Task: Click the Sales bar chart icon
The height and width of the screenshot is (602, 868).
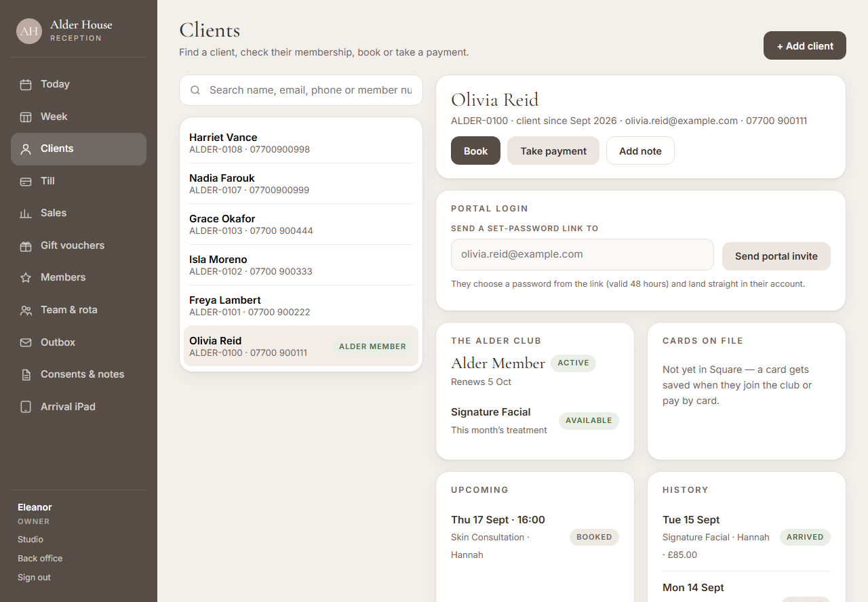Action: click(x=26, y=214)
